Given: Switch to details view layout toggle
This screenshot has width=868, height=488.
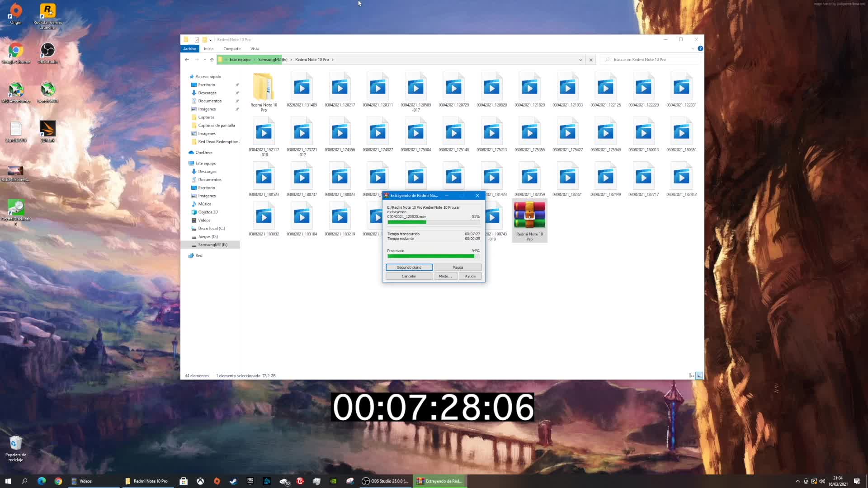Looking at the screenshot, I should click(x=691, y=375).
